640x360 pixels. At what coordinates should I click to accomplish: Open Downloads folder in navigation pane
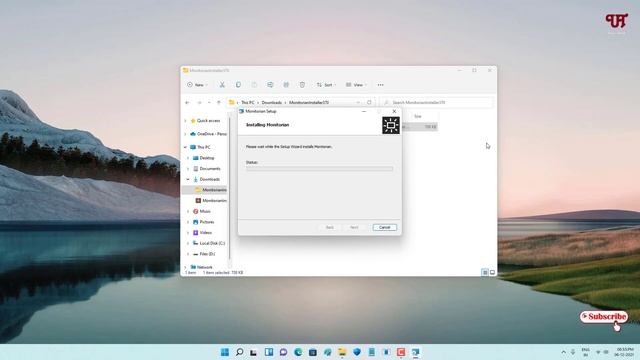207,179
